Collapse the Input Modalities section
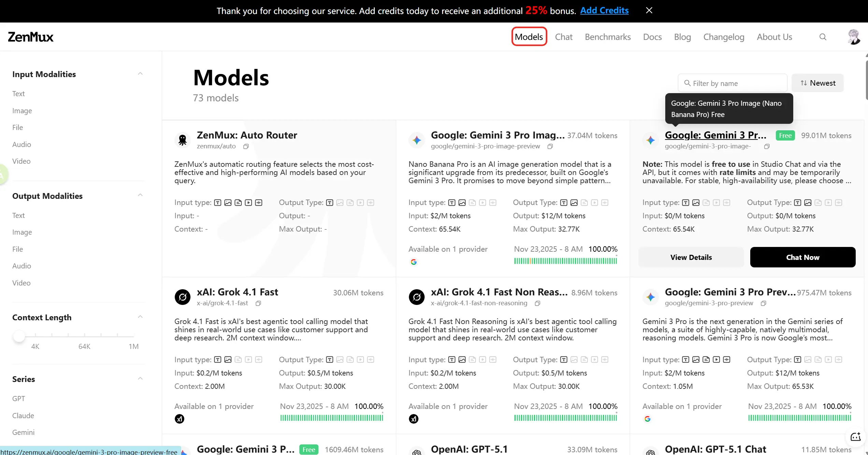The image size is (868, 455). [140, 74]
